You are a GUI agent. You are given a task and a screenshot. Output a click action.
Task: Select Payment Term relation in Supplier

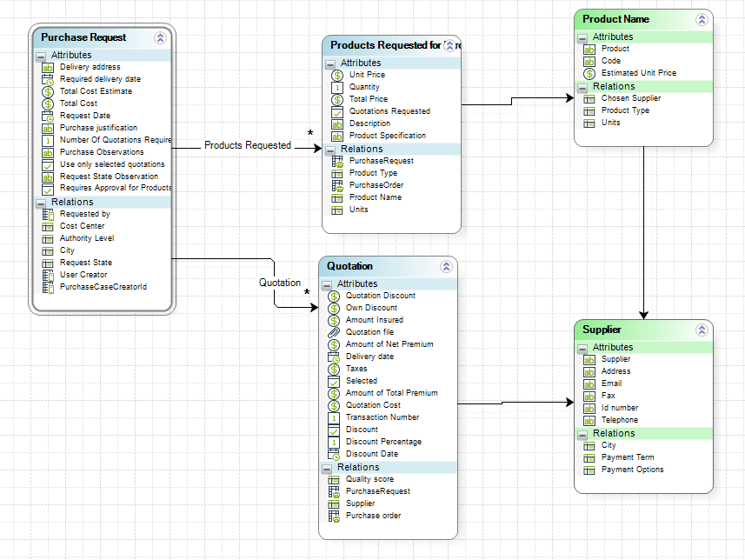coord(627,457)
